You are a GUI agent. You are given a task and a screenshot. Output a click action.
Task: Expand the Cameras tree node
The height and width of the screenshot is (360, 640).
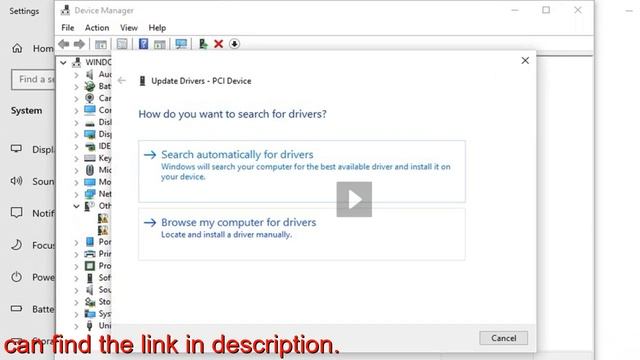pyautogui.click(x=76, y=98)
